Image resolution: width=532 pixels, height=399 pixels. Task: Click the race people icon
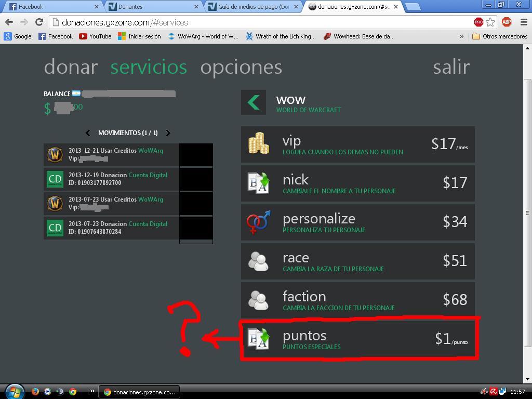pyautogui.click(x=259, y=261)
